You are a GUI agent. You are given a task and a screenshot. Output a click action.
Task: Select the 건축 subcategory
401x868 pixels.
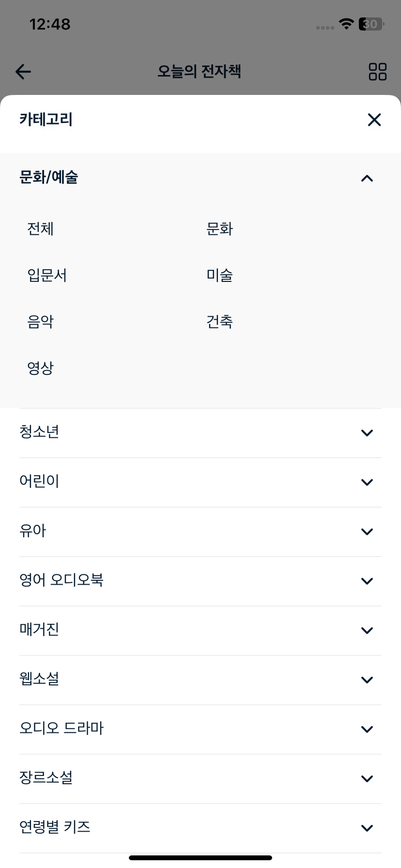pos(219,322)
